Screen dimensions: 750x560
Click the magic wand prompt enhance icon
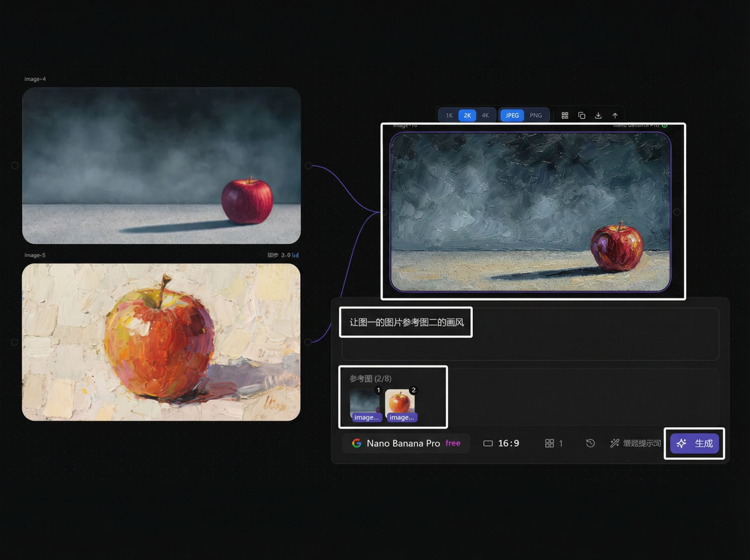click(615, 443)
